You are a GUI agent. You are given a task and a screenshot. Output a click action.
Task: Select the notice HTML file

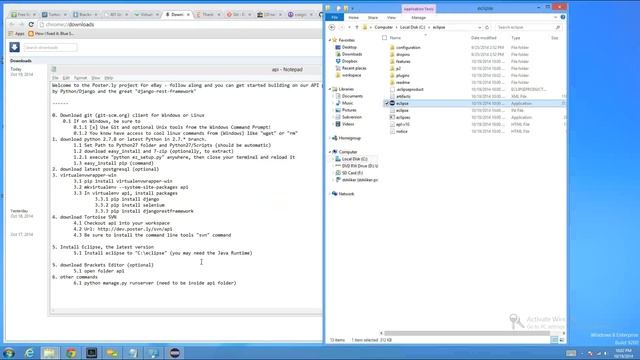click(x=398, y=131)
